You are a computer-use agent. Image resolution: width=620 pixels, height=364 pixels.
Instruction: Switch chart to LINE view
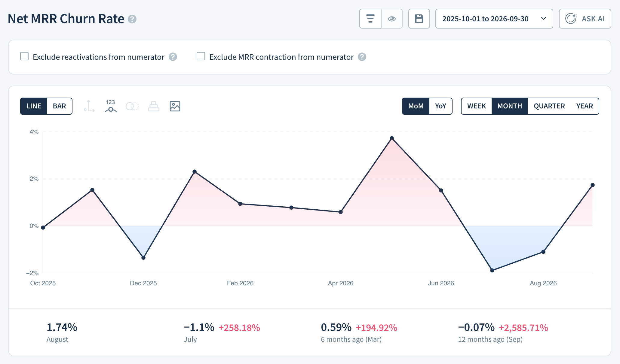[34, 106]
